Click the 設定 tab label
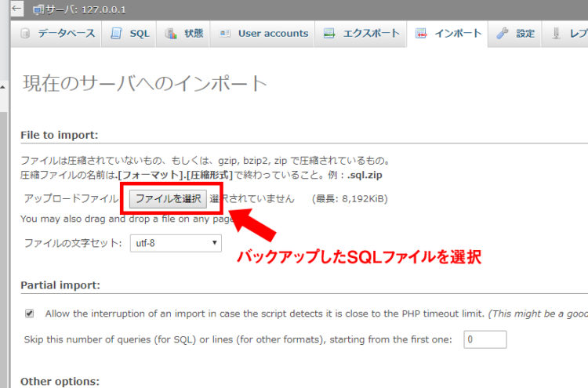The width and height of the screenshot is (588, 388). point(525,34)
